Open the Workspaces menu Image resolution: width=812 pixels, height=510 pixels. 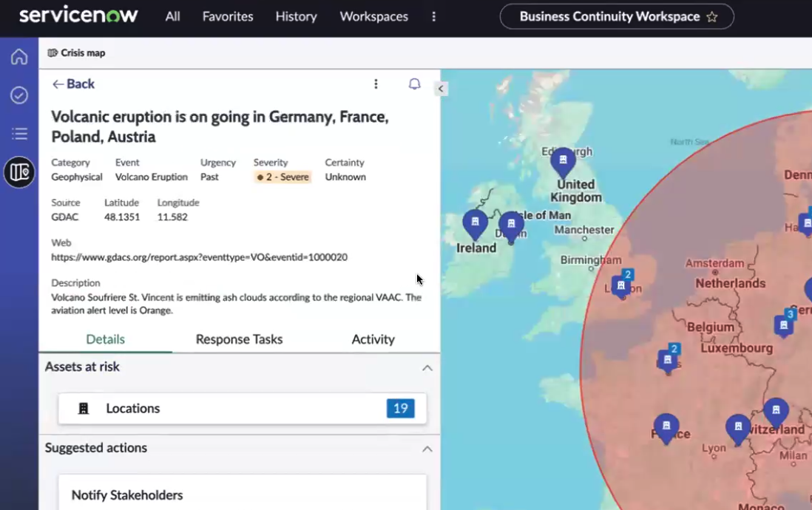pos(374,16)
